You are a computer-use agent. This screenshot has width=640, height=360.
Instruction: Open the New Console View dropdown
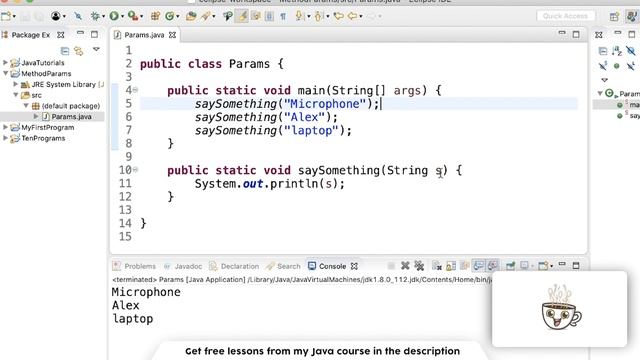551,267
